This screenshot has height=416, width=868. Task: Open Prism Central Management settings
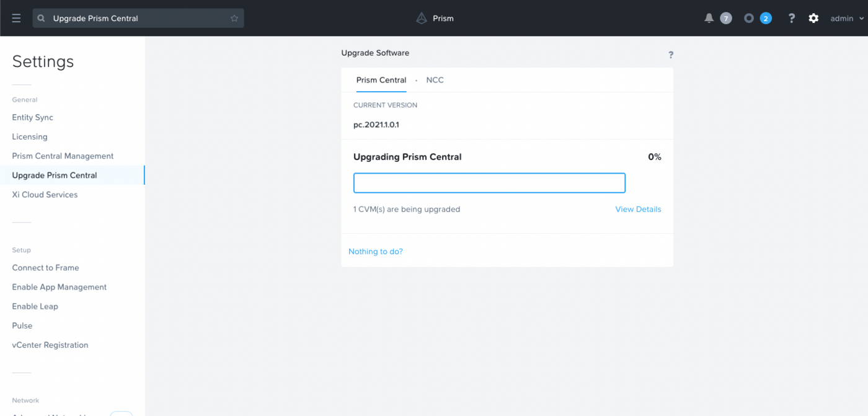tap(63, 156)
